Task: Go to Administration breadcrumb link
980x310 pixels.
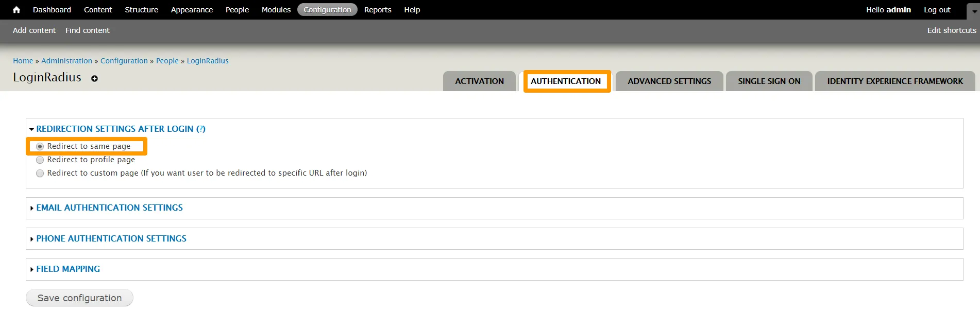Action: pos(66,61)
